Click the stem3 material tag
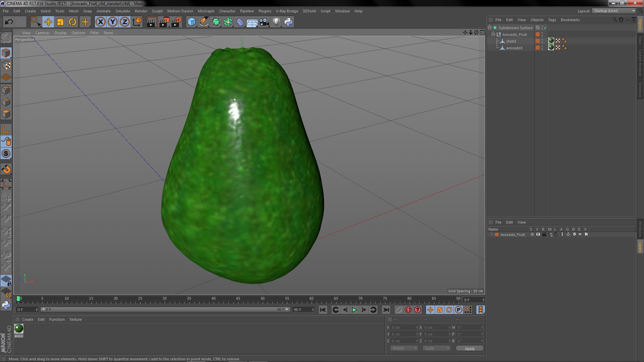The height and width of the screenshot is (362, 644). coord(551,41)
